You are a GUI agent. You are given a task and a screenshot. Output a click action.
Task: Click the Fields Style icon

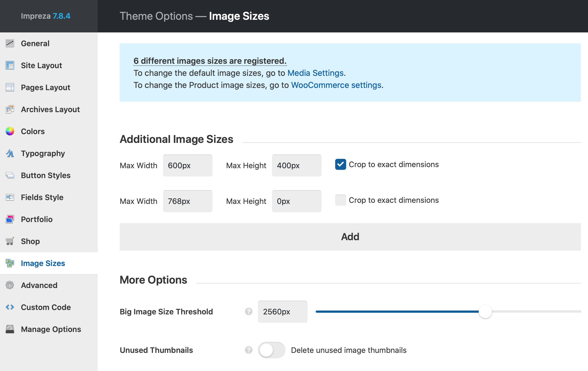10,197
